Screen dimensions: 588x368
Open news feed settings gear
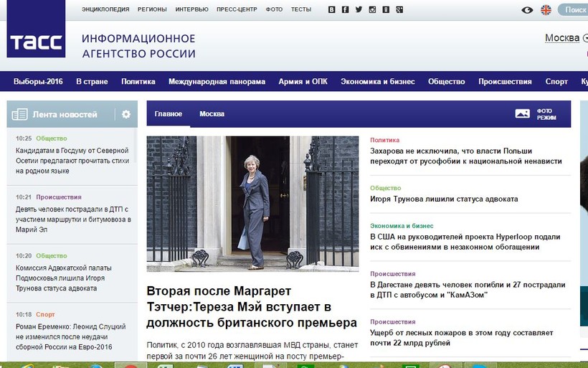pyautogui.click(x=126, y=114)
